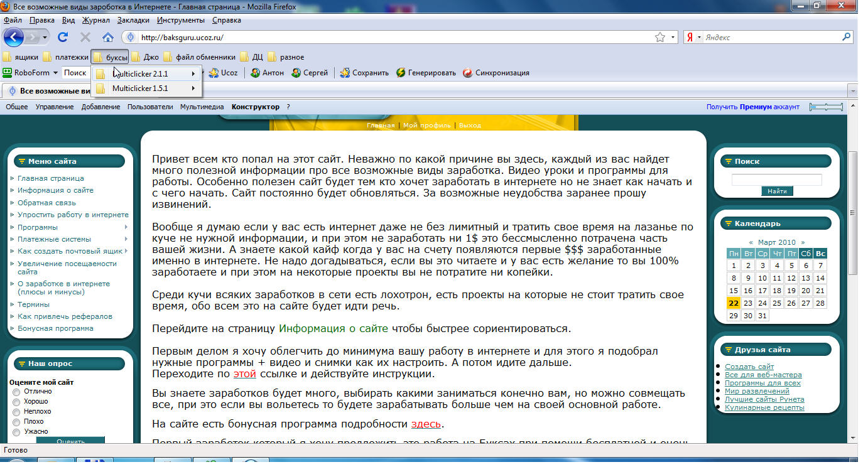Open the back/forward history dropdown arrow

pos(46,37)
